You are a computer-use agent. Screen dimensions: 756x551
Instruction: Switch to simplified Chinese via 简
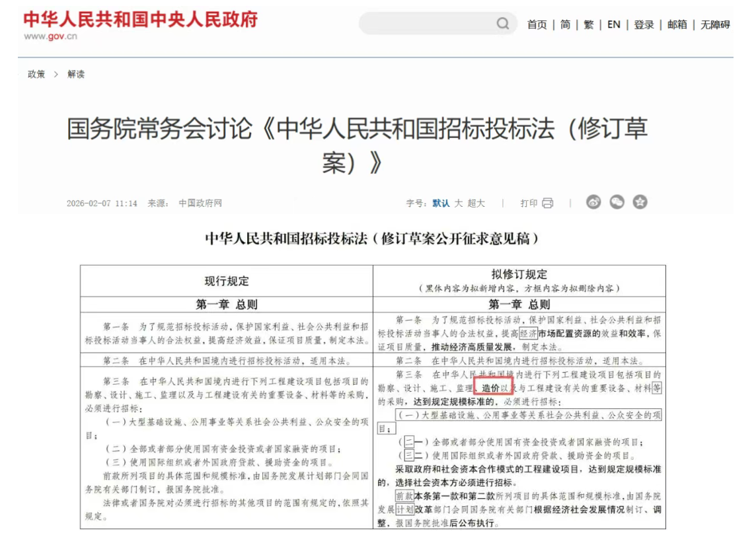click(565, 24)
